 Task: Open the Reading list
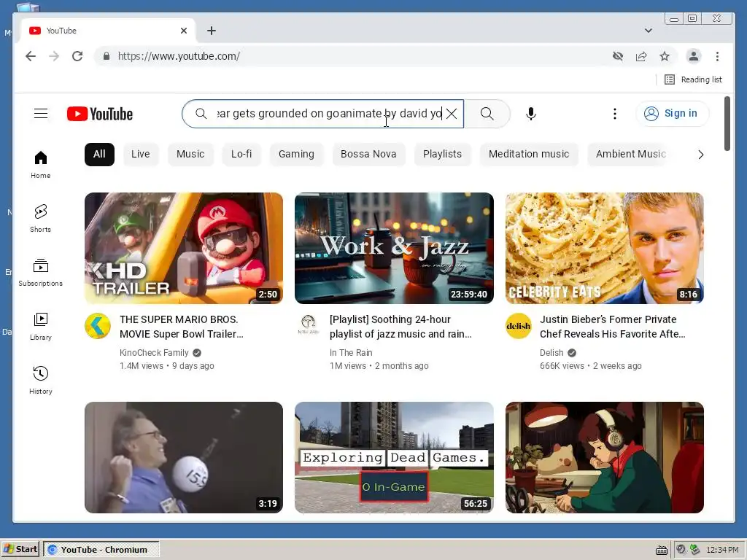pos(693,79)
